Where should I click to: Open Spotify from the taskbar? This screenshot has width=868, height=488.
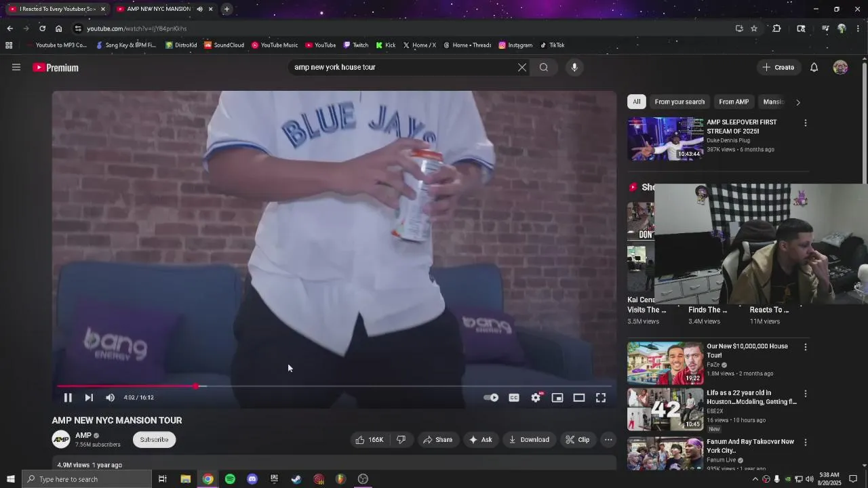(230, 479)
